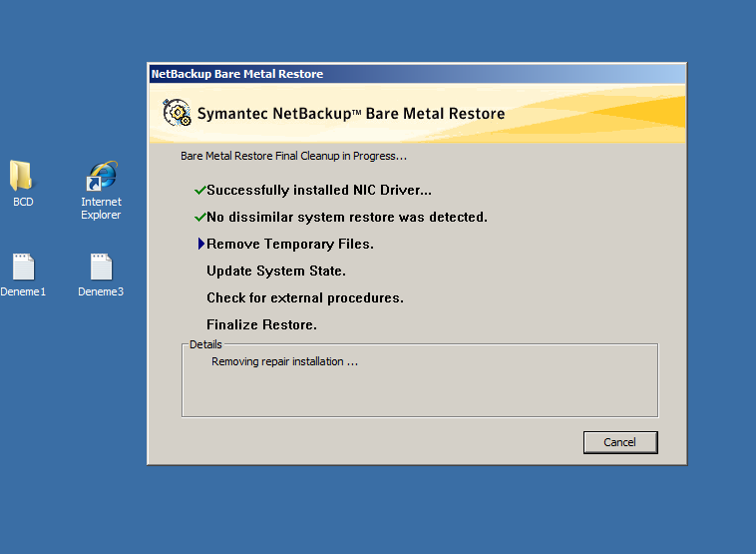This screenshot has width=756, height=554.
Task: Click 'Update System State.' step text
Action: [276, 271]
